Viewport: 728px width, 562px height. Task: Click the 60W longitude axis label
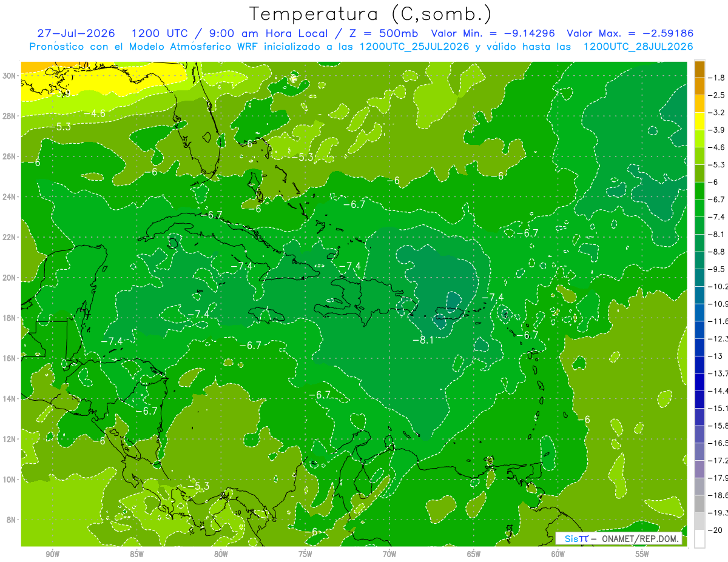pyautogui.click(x=558, y=554)
